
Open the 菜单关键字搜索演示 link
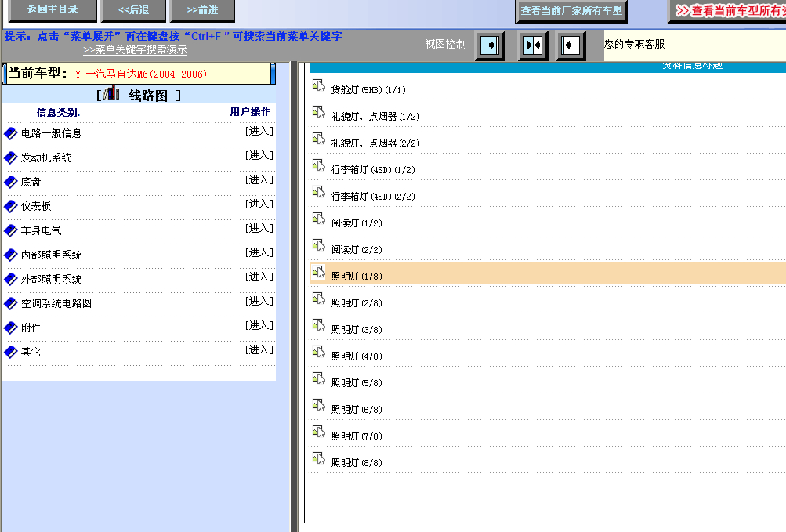click(x=135, y=50)
